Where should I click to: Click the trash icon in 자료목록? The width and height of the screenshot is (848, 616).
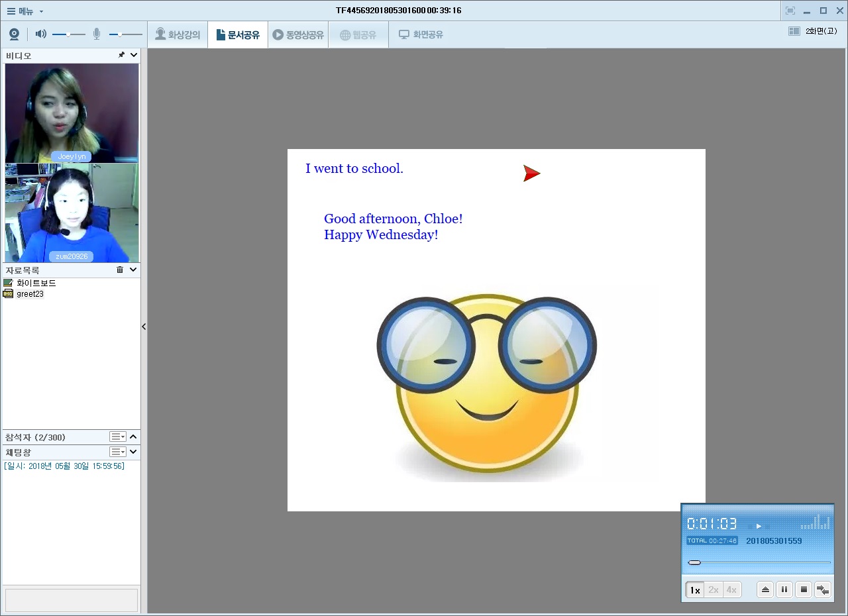[x=120, y=270]
